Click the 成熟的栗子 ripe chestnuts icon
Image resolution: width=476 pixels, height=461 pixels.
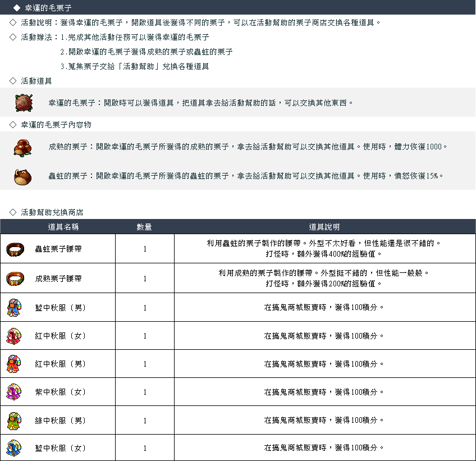tap(23, 148)
